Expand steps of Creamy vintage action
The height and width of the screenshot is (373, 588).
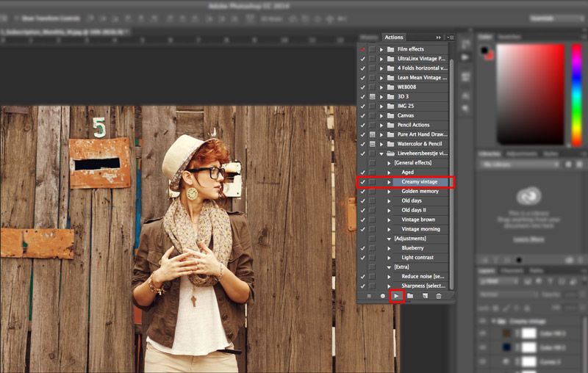click(x=389, y=182)
